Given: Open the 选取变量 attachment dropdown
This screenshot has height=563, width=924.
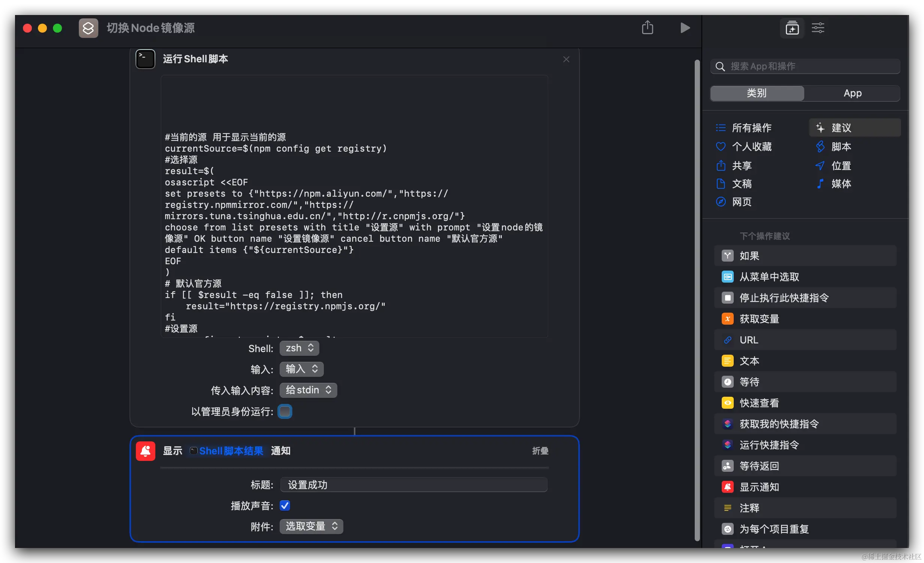Looking at the screenshot, I should 311,526.
